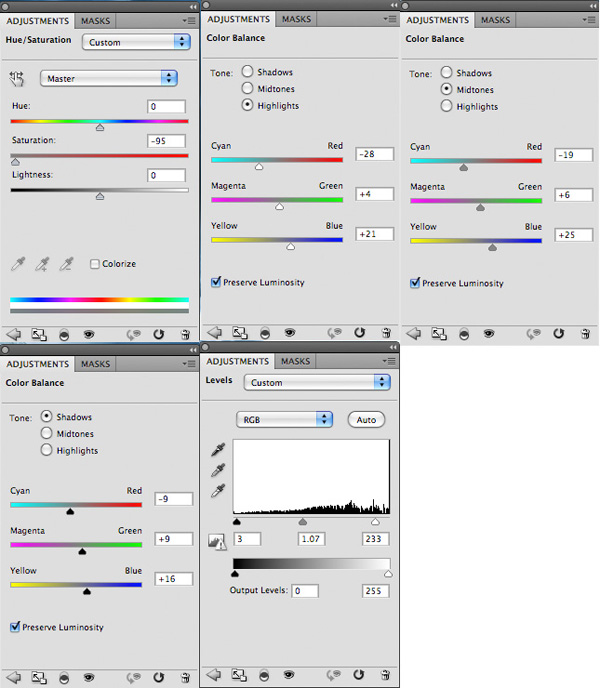Switch to Masks tab in Midtones Color Balance panel

click(495, 20)
